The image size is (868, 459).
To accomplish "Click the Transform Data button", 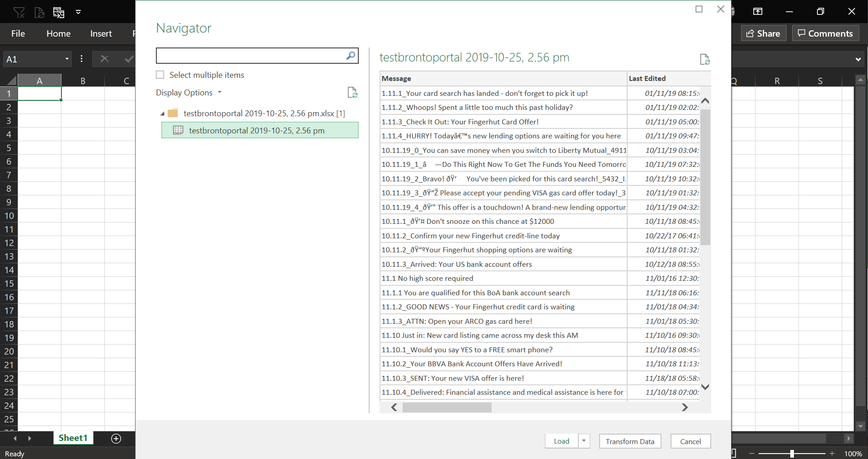I will coord(630,441).
